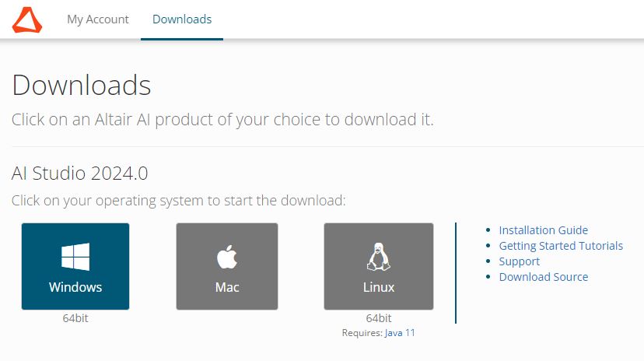Click the 64bit label under Windows
This screenshot has height=361, width=644.
75,318
